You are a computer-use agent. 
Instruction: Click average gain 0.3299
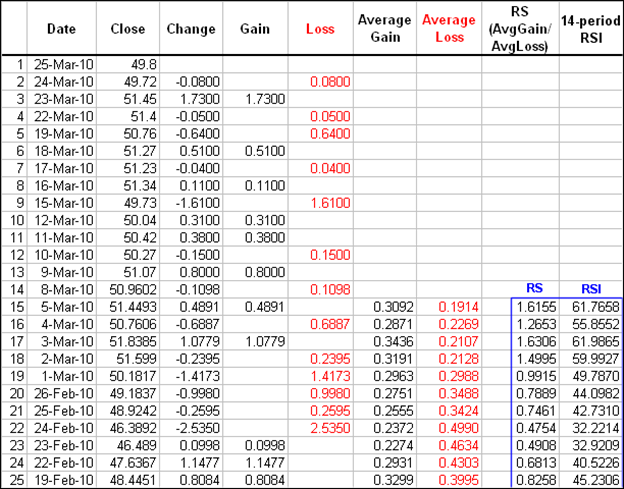point(394,480)
